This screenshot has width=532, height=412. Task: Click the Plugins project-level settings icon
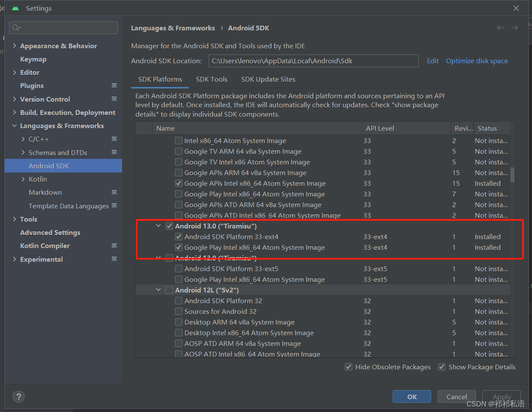click(x=114, y=85)
